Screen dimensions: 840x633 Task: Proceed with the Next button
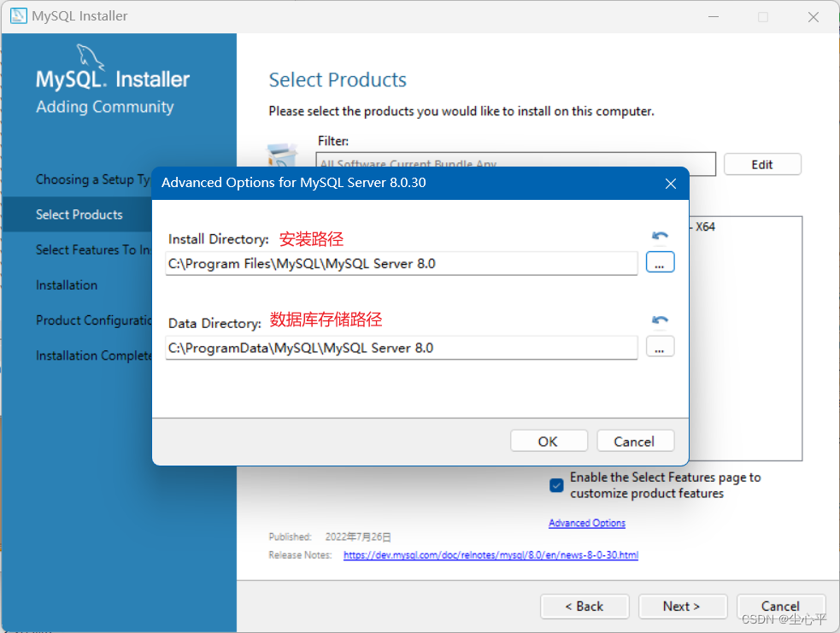pyautogui.click(x=683, y=607)
